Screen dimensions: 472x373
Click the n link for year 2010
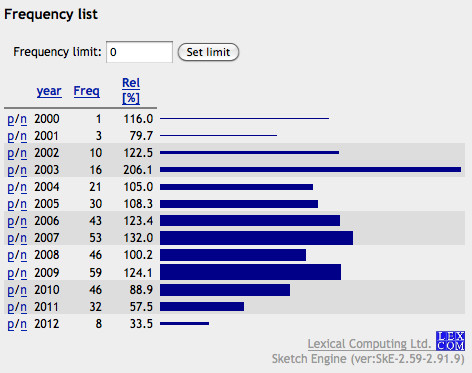coord(23,290)
